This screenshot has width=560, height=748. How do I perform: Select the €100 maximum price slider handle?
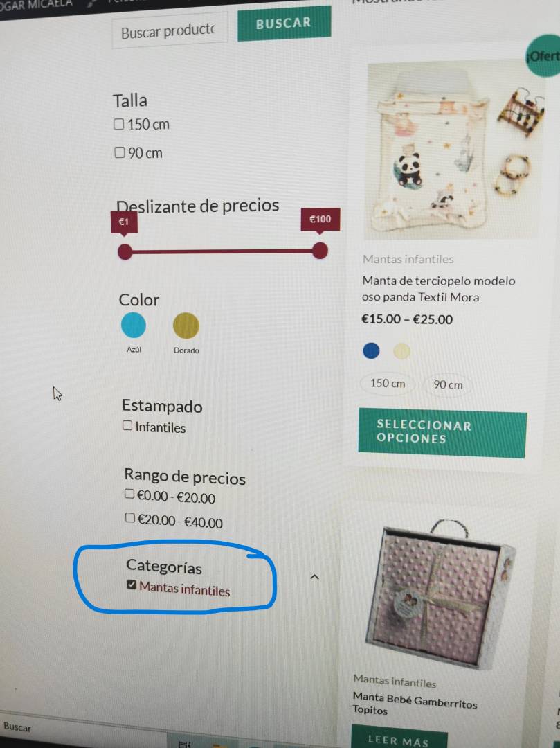320,251
